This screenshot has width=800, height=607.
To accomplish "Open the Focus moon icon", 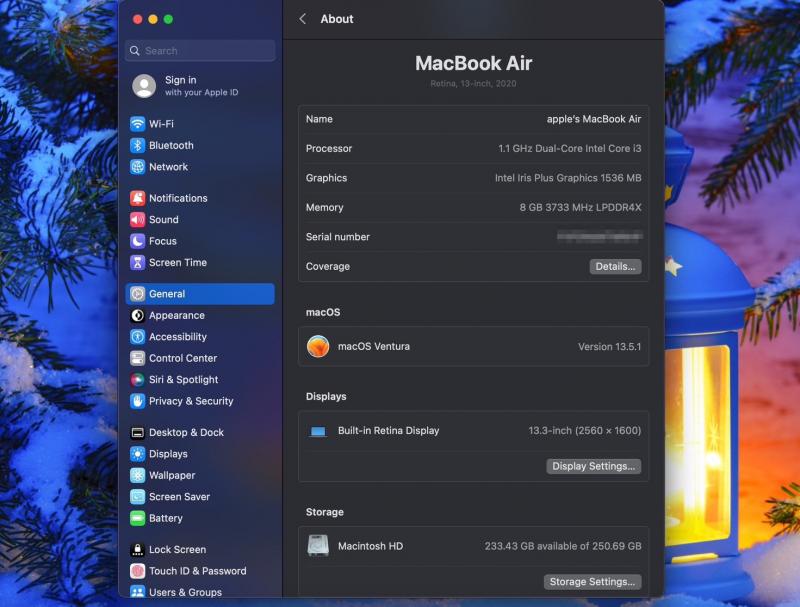I will (x=137, y=241).
